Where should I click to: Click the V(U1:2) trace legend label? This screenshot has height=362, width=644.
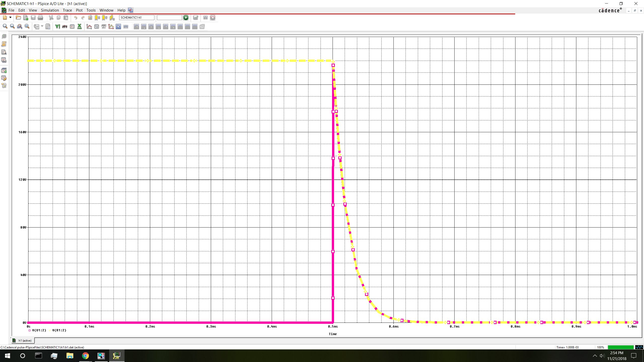(x=39, y=330)
